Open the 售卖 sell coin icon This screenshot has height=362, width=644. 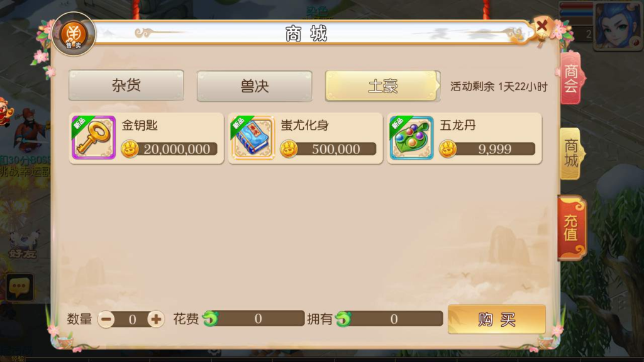coord(74,35)
